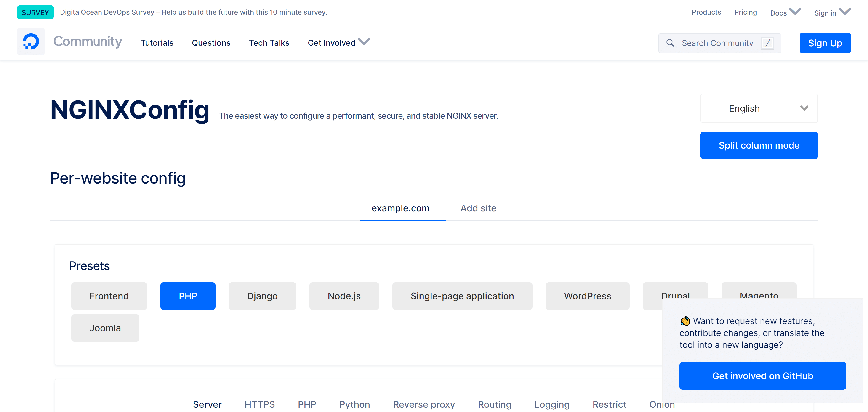Open the Reverse proxy tab

(423, 404)
